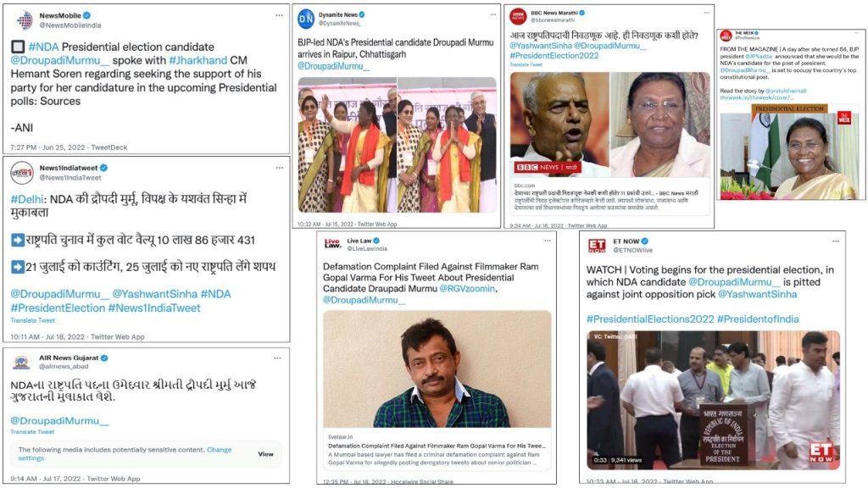The height and width of the screenshot is (488, 868).
Task: Click the News1Indiatweet avatar icon
Action: click(21, 172)
